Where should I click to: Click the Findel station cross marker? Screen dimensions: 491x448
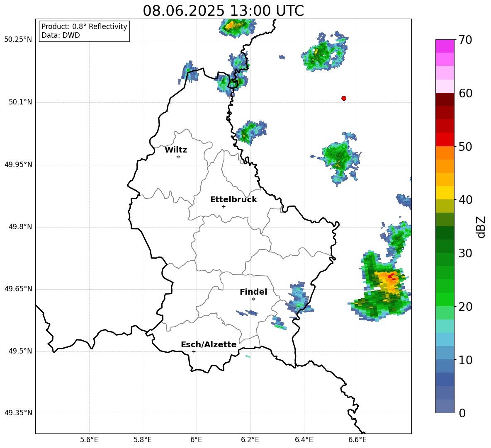(x=253, y=299)
